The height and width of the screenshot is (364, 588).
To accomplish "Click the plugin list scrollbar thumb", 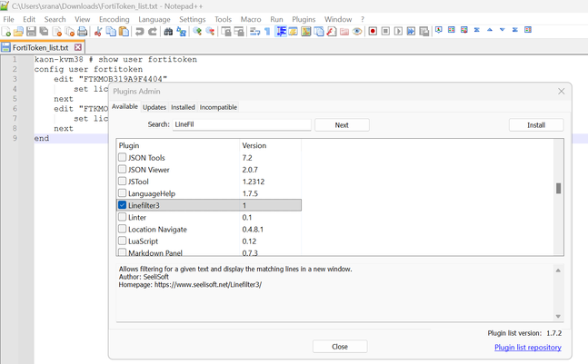I will tap(558, 189).
